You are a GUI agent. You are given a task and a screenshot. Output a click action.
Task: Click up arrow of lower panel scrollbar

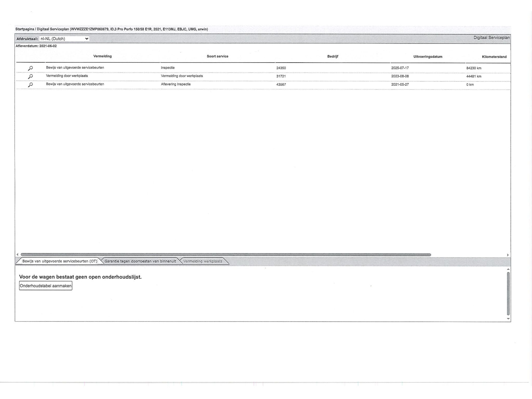(508, 269)
